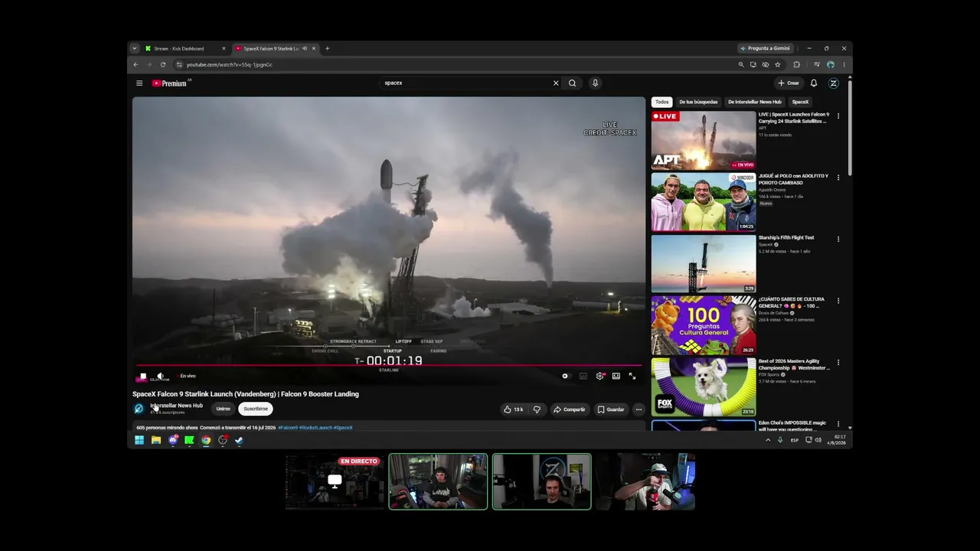The image size is (980, 551).
Task: Click the search magnifier button
Action: pos(572,83)
